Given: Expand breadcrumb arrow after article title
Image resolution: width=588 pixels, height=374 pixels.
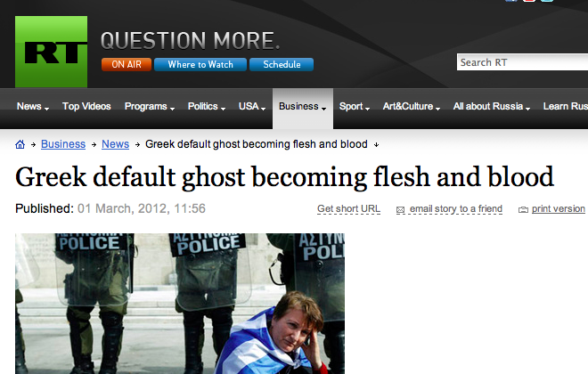Looking at the screenshot, I should point(377,144).
